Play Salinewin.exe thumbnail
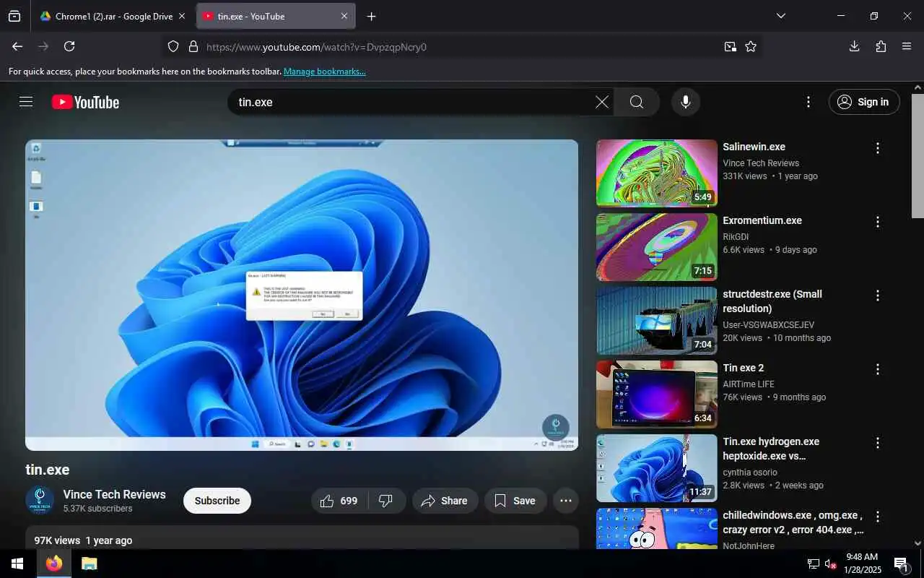Viewport: 924px width, 578px height. pos(657,173)
